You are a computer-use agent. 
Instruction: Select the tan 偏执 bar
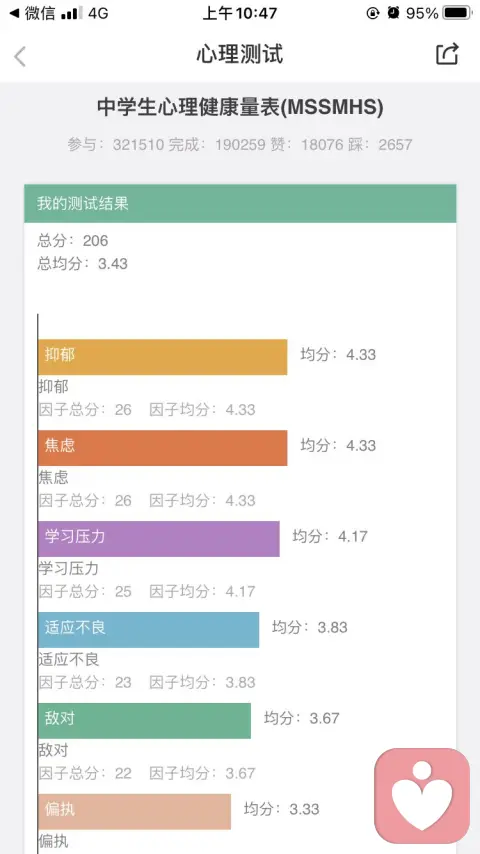click(x=135, y=812)
